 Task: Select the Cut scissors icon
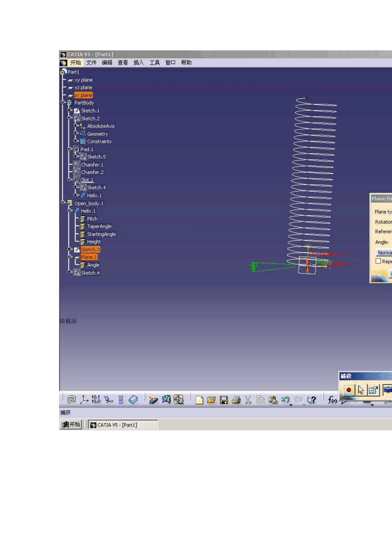pos(248,400)
